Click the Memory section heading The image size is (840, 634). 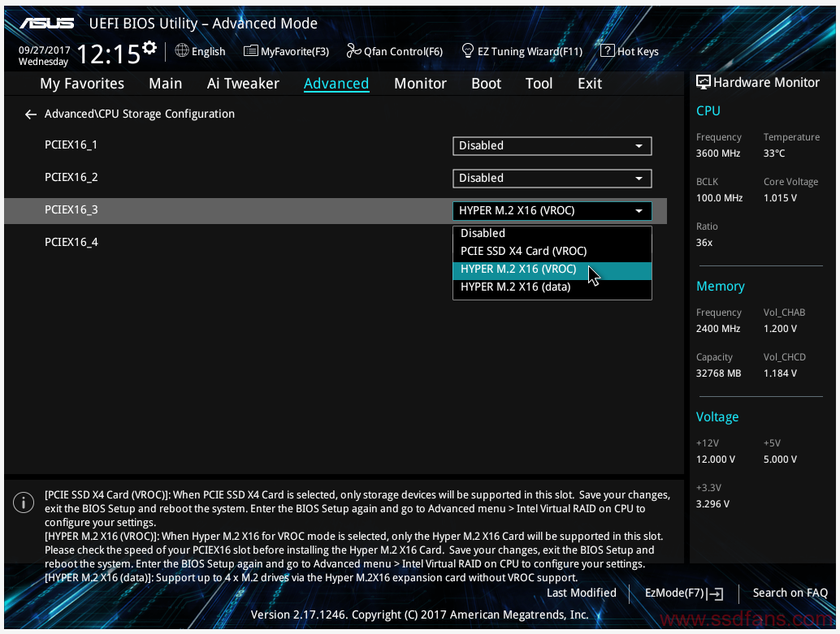tap(721, 287)
